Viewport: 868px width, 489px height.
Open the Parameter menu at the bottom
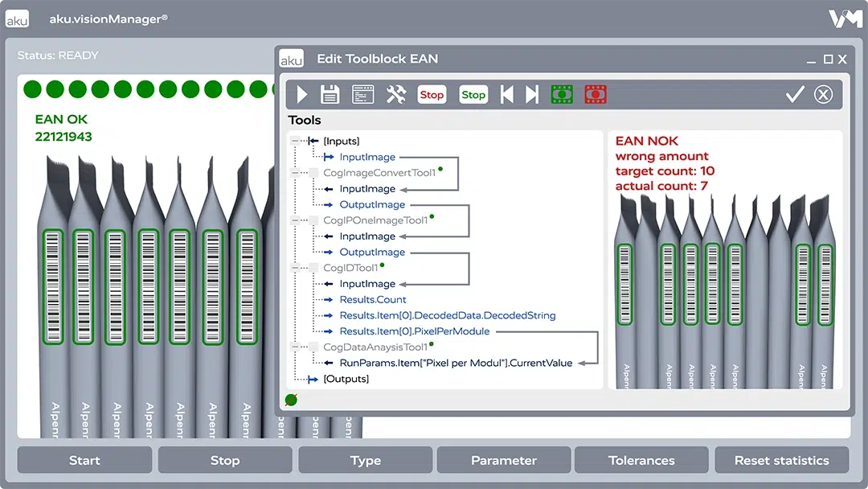(503, 460)
